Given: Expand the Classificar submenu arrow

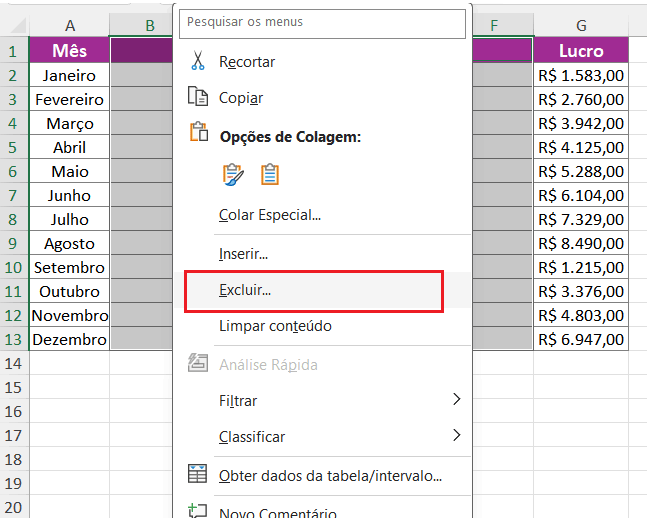Looking at the screenshot, I should [457, 435].
